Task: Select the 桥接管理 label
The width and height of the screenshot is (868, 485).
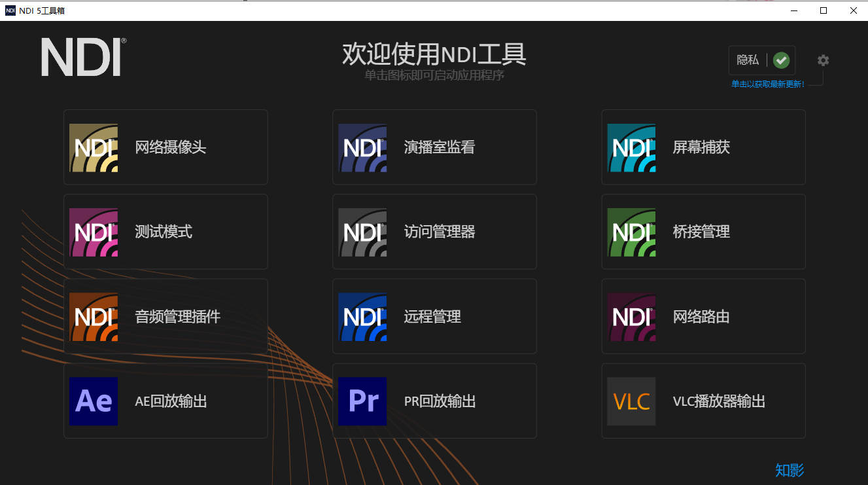Action: coord(701,232)
